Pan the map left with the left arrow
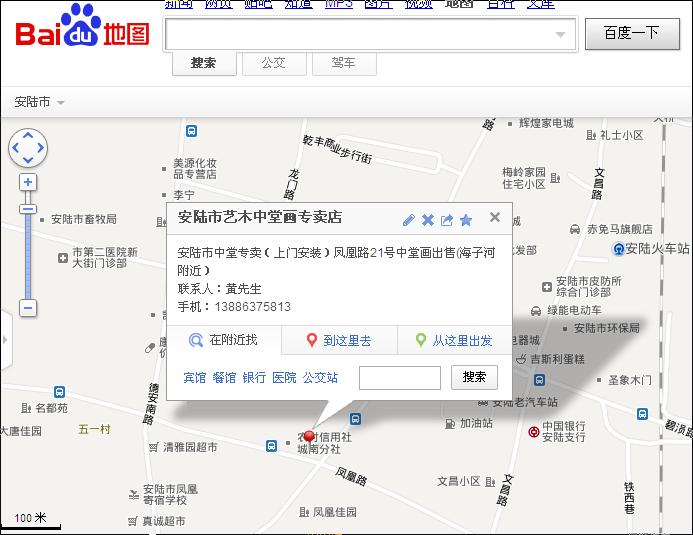This screenshot has width=693, height=535. coord(16,148)
